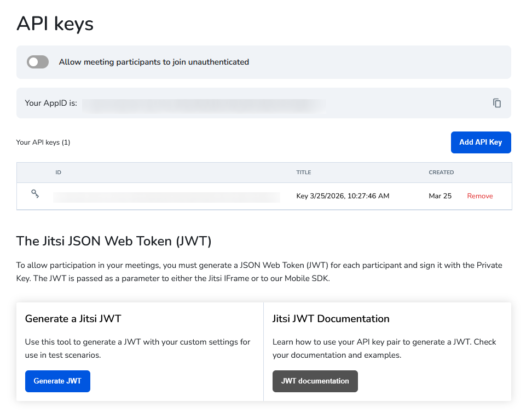This screenshot has height=418, width=532.
Task: Click the 'Your API keys (1)' label
Action: click(x=43, y=142)
